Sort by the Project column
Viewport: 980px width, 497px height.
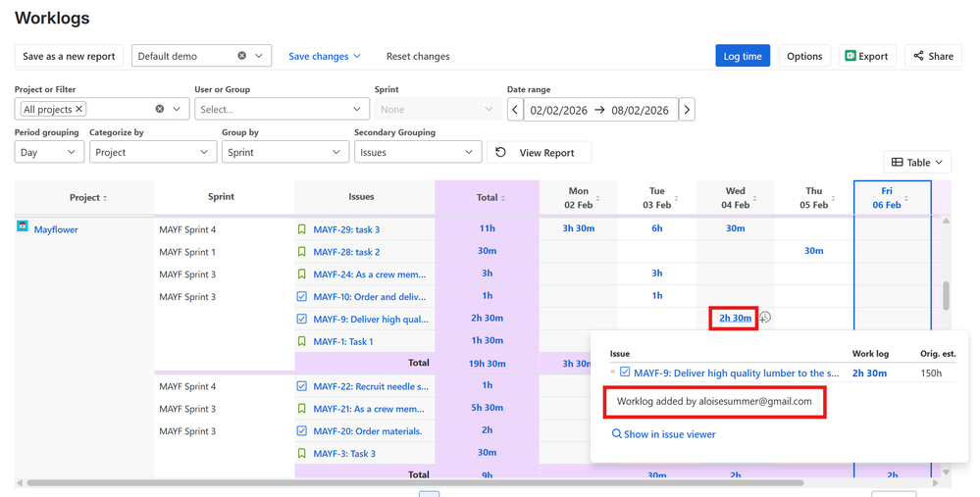coord(105,198)
